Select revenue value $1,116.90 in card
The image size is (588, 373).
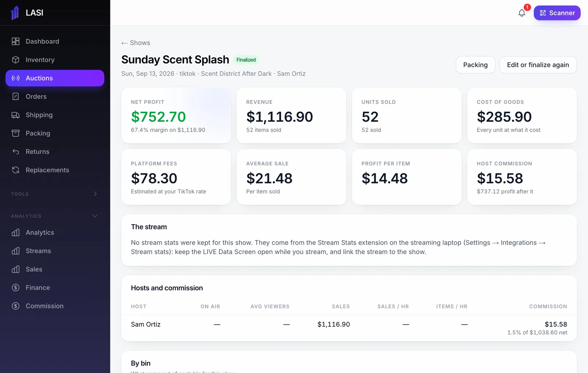click(x=280, y=117)
